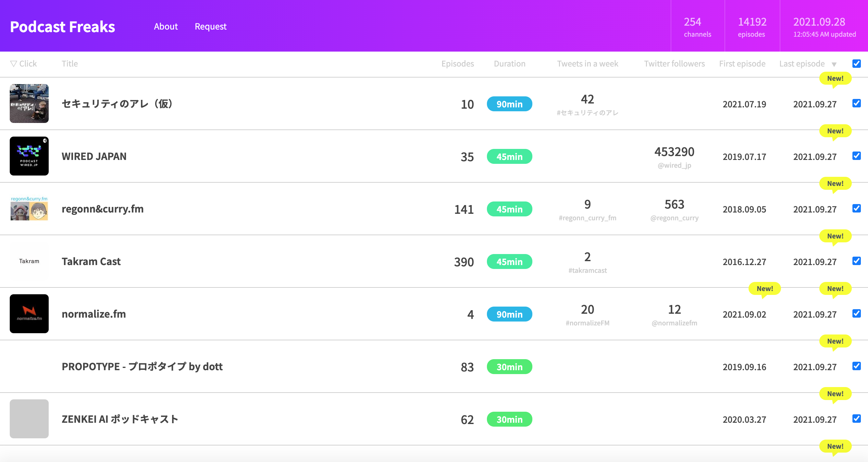This screenshot has height=462, width=868.
Task: Click 45min badge for Takram Cast
Action: [510, 261]
